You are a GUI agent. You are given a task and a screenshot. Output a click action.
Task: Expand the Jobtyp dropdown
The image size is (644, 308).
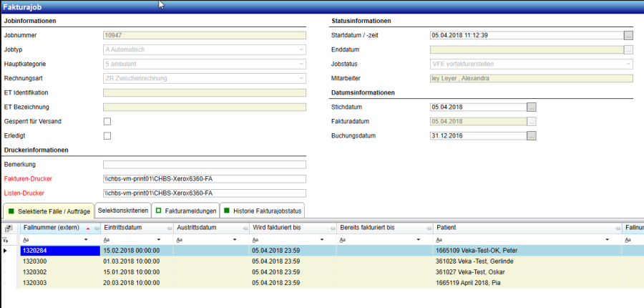pos(301,49)
